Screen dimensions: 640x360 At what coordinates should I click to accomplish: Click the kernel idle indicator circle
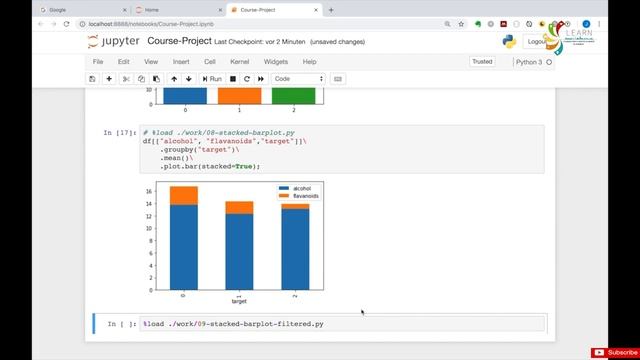point(549,62)
